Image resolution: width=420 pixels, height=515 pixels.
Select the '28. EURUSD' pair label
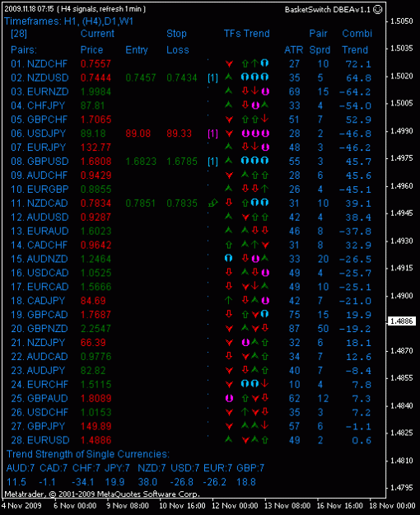(40, 440)
